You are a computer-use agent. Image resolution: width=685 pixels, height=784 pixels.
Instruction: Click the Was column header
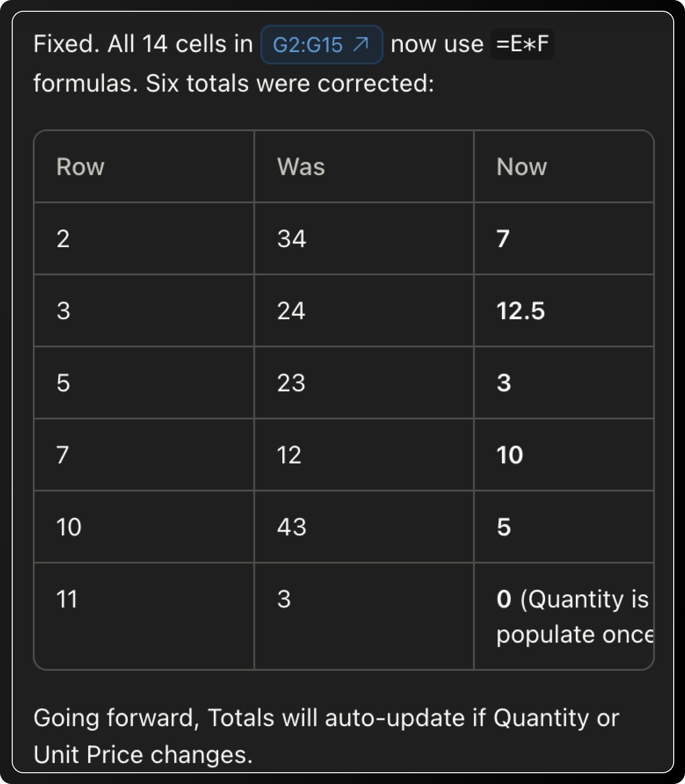[301, 167]
